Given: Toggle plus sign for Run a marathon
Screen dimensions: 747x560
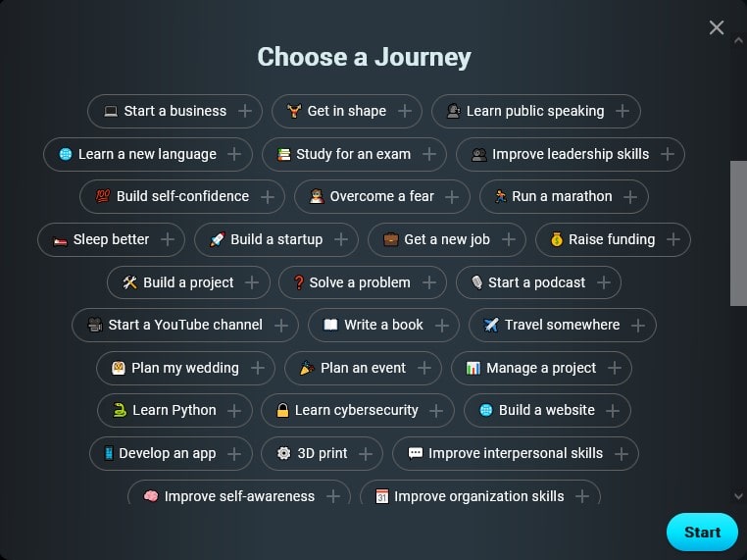Looking at the screenshot, I should [630, 196].
